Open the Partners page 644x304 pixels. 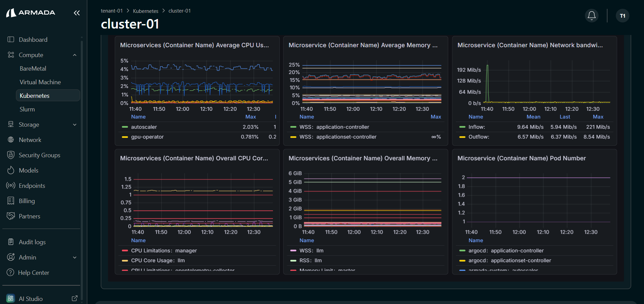pyautogui.click(x=30, y=216)
